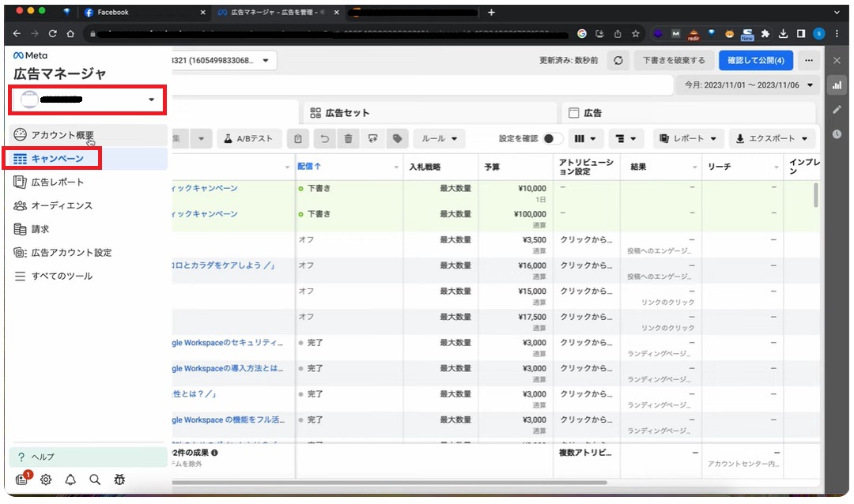Image resolution: width=854 pixels, height=504 pixels.
Task: Click the bug report icon
Action: [x=119, y=480]
